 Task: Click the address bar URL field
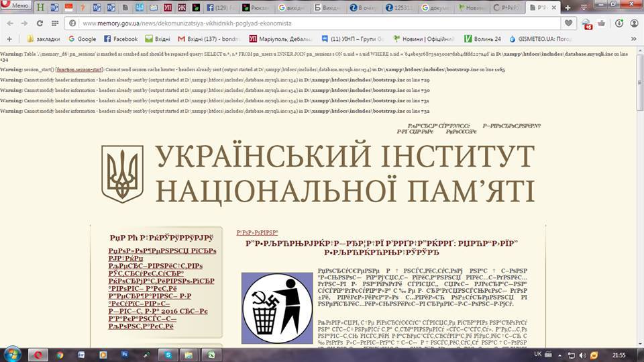click(x=312, y=24)
